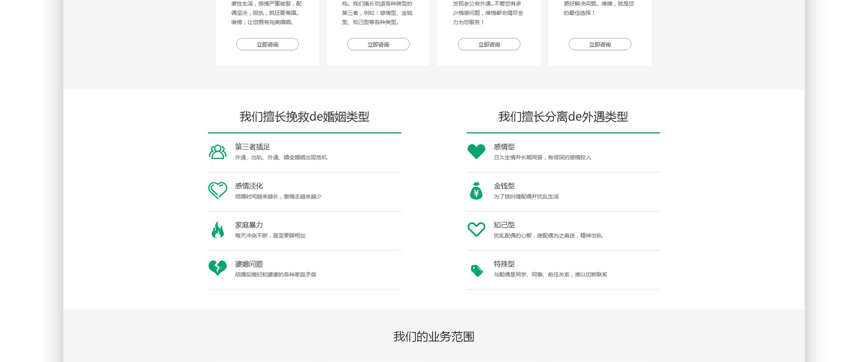Image resolution: width=868 pixels, height=362 pixels.
Task: Select the 家庭暴力 list title
Action: click(x=249, y=225)
